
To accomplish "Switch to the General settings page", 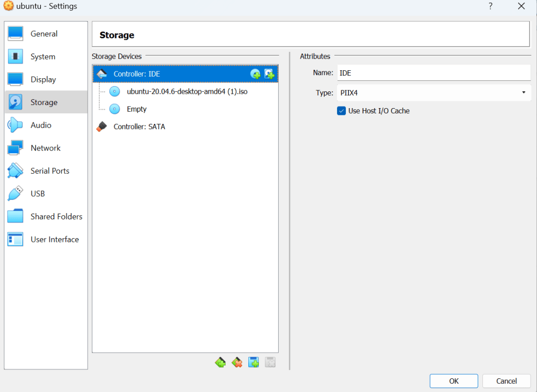I will (44, 34).
